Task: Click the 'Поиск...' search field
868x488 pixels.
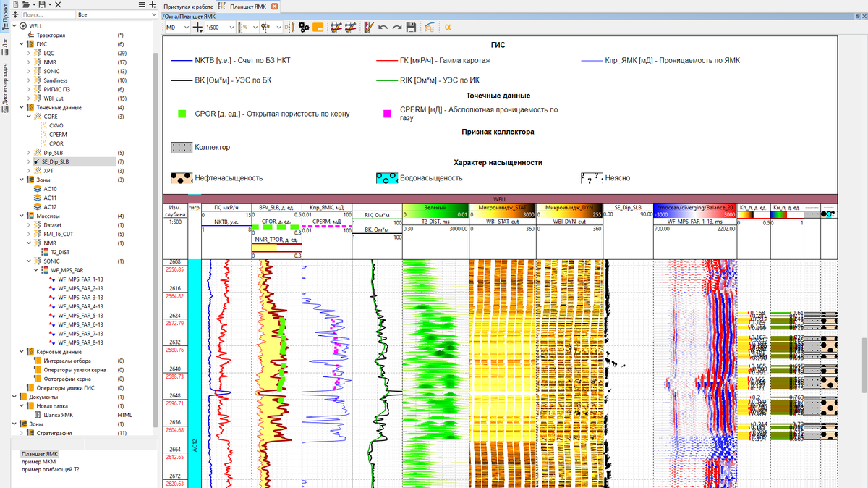Action: [47, 14]
